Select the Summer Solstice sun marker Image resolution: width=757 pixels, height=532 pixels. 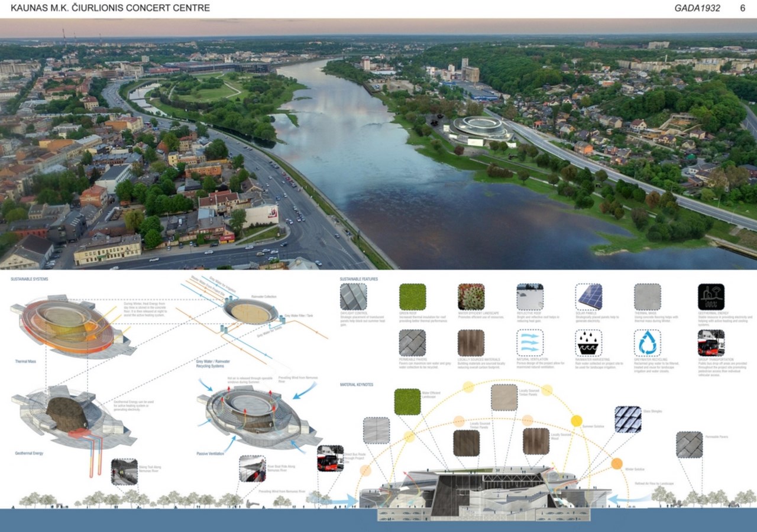[576, 421]
